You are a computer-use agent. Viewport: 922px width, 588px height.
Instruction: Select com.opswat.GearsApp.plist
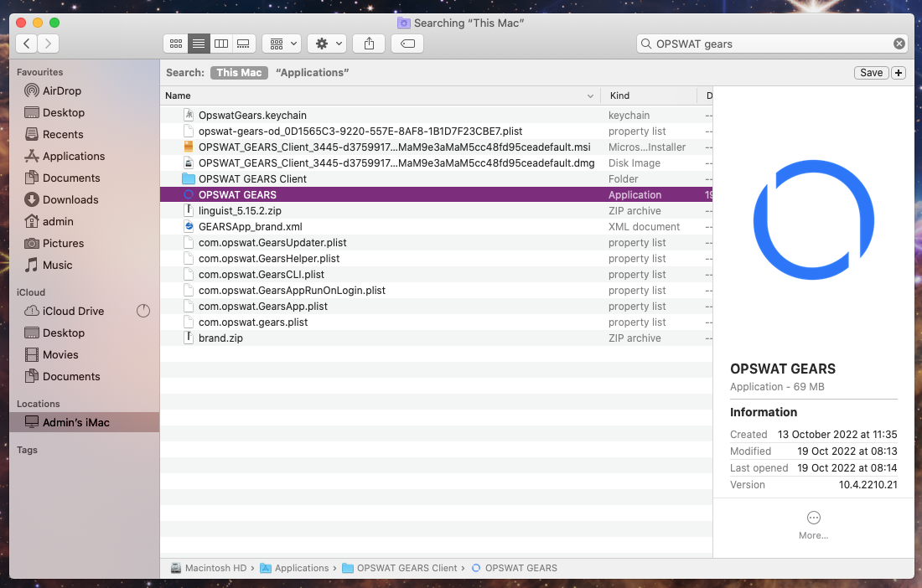coord(437,306)
